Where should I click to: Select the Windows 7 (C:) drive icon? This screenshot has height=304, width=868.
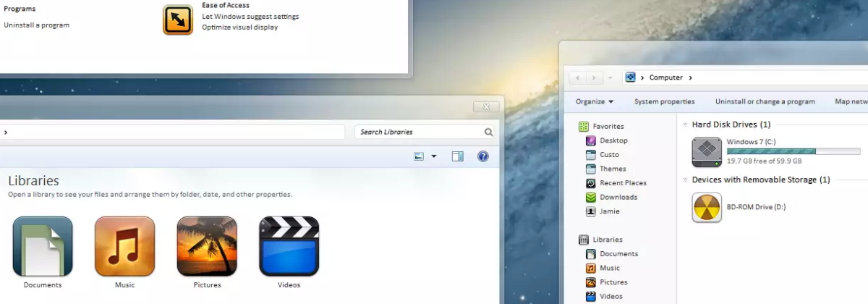pos(707,152)
